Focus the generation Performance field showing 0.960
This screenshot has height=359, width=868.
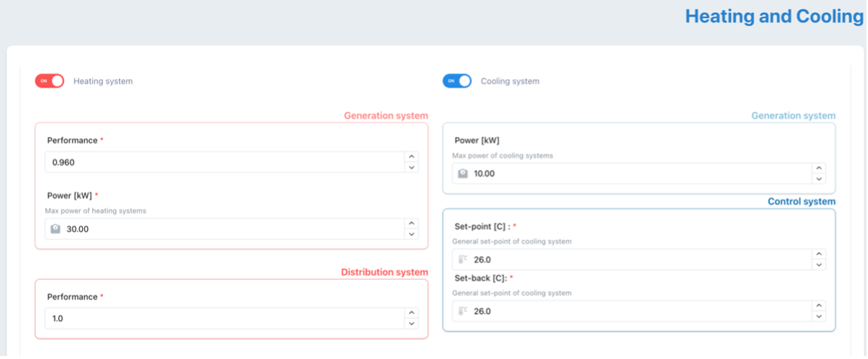tap(218, 162)
